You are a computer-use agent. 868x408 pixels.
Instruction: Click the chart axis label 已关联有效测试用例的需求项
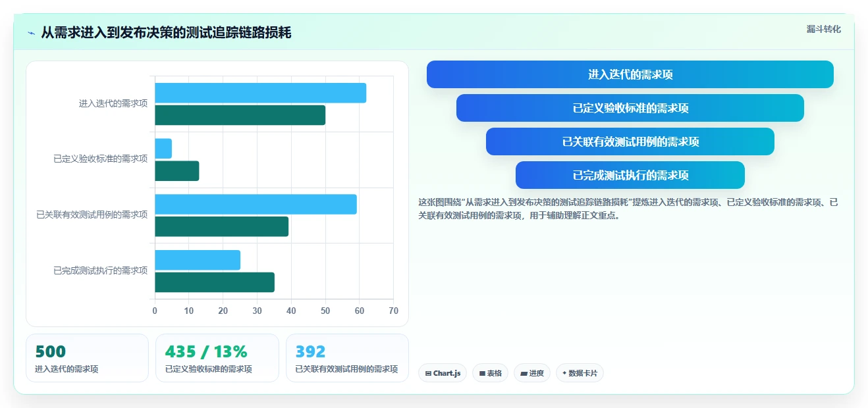tap(92, 215)
